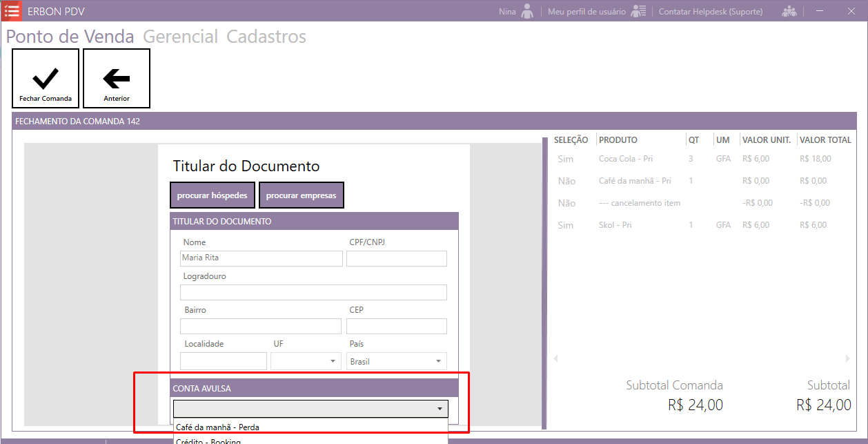Click the Fechar Comanda checkmark icon

46,79
